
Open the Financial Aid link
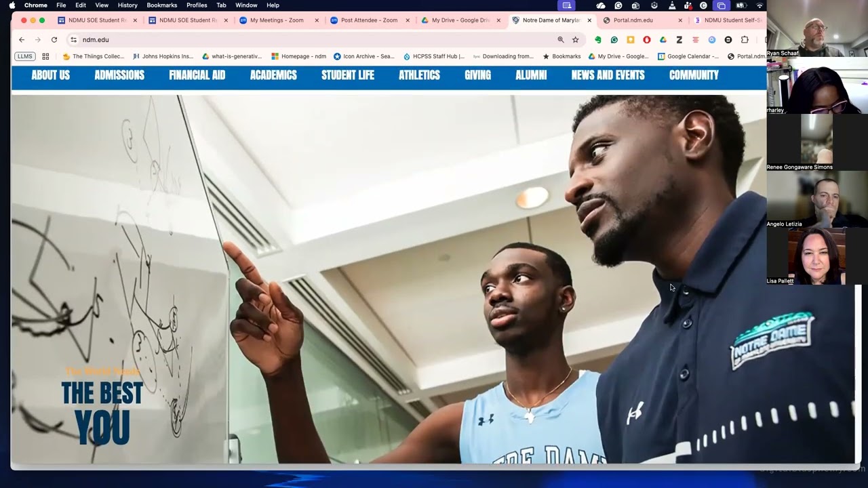pyautogui.click(x=197, y=75)
